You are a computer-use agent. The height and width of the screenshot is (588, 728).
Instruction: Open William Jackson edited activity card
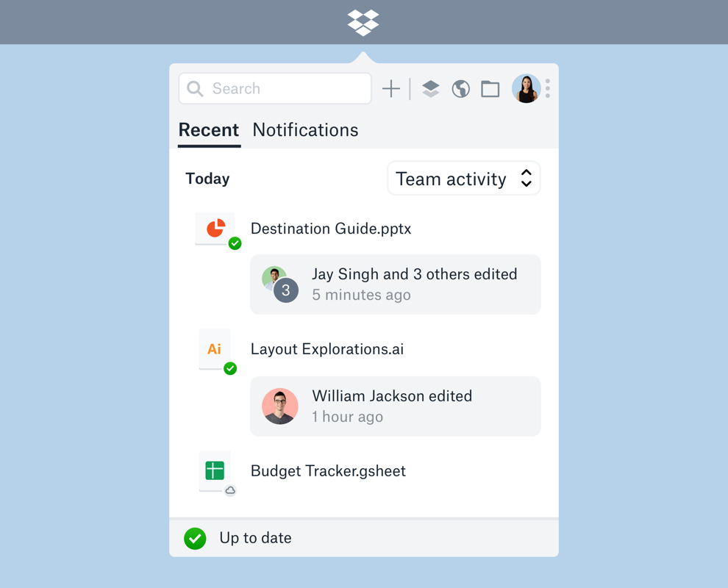tap(396, 406)
